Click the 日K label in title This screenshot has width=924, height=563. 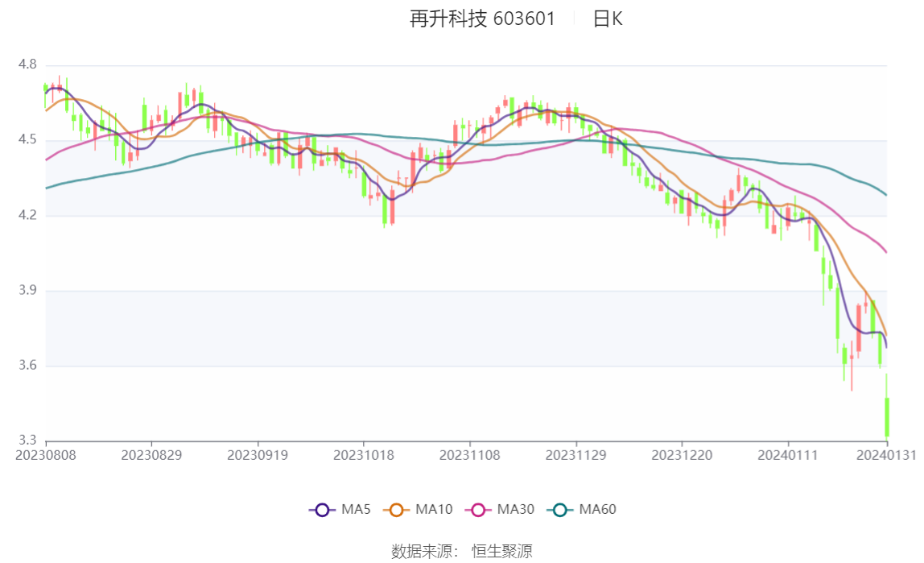point(608,19)
